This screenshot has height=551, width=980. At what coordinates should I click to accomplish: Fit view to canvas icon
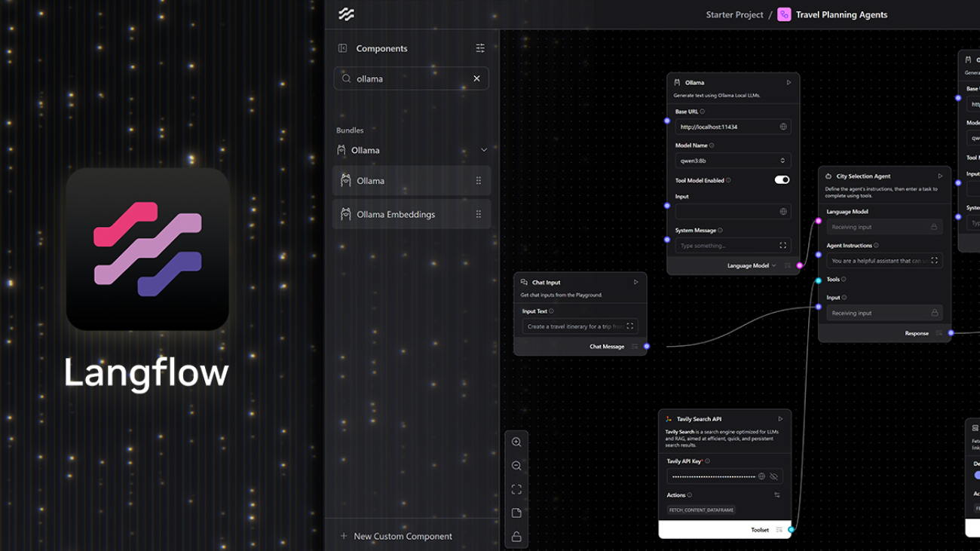coord(516,489)
